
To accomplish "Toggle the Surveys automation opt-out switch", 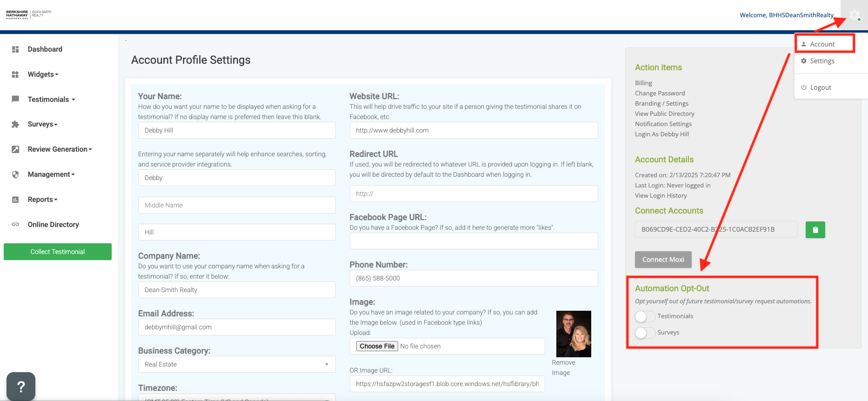I will click(x=645, y=333).
